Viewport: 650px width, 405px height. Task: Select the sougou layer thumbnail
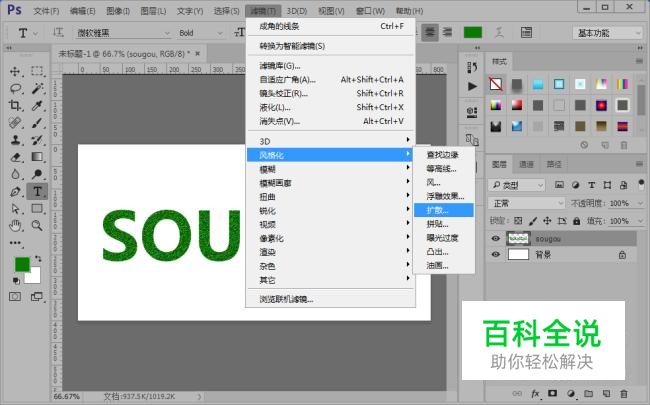point(518,238)
